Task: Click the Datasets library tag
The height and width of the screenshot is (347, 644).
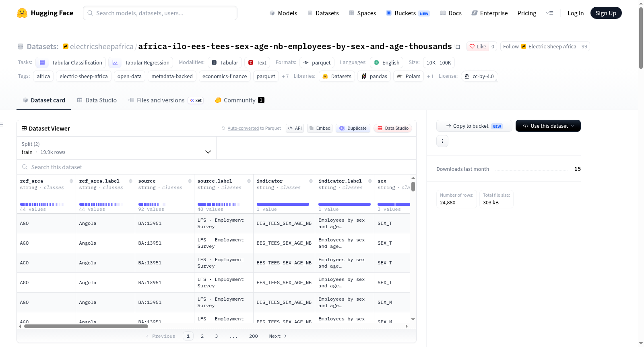Action: (x=337, y=76)
